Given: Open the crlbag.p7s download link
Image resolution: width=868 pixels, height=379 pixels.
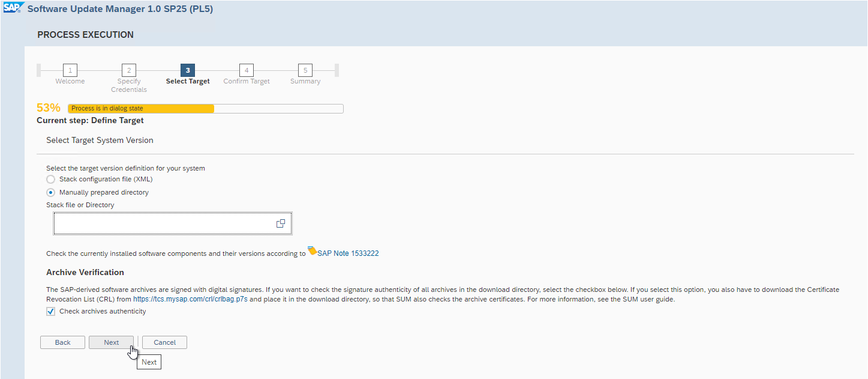Looking at the screenshot, I should tap(190, 299).
